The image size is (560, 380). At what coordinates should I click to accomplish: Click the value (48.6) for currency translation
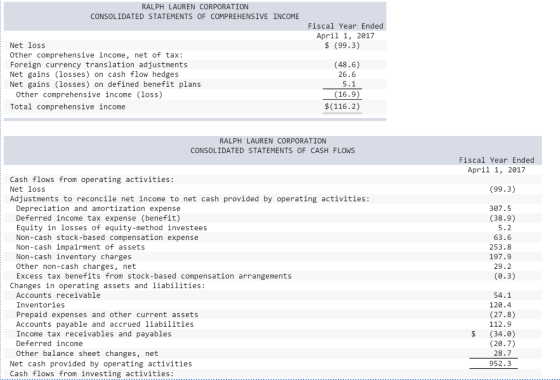tap(347, 65)
